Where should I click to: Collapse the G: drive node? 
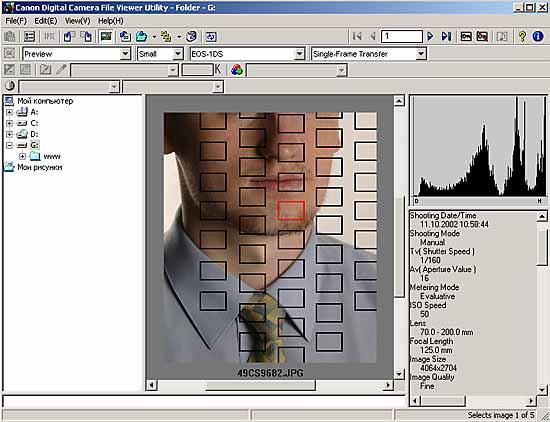click(x=9, y=145)
